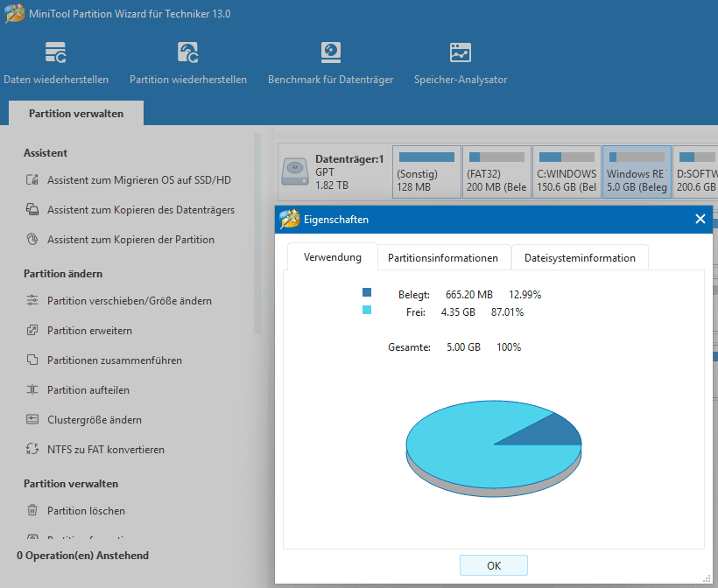Choose Partition erweitern option
Screen dimensions: 718x588
coord(89,331)
